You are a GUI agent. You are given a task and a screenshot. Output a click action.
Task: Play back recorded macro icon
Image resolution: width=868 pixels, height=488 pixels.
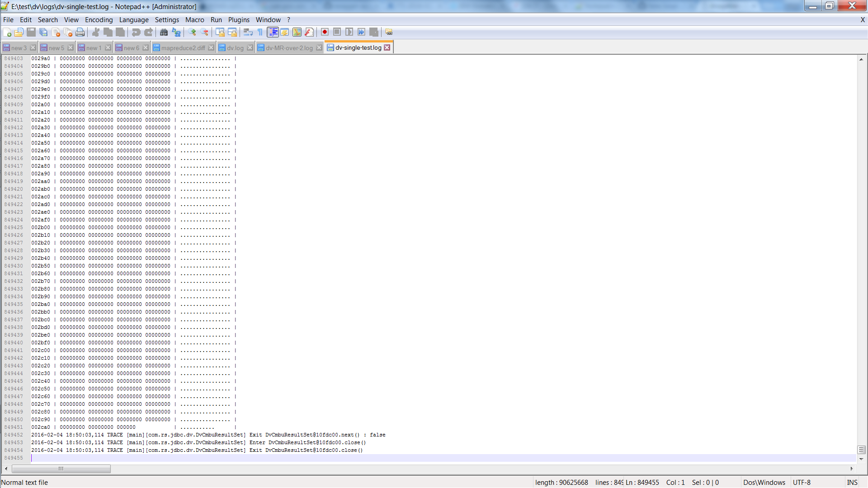click(349, 32)
